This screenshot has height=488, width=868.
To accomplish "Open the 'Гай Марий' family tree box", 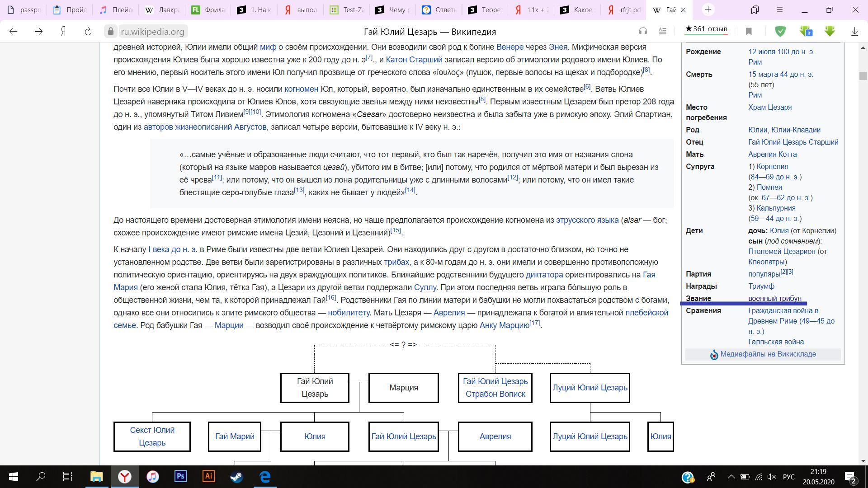I will click(234, 436).
